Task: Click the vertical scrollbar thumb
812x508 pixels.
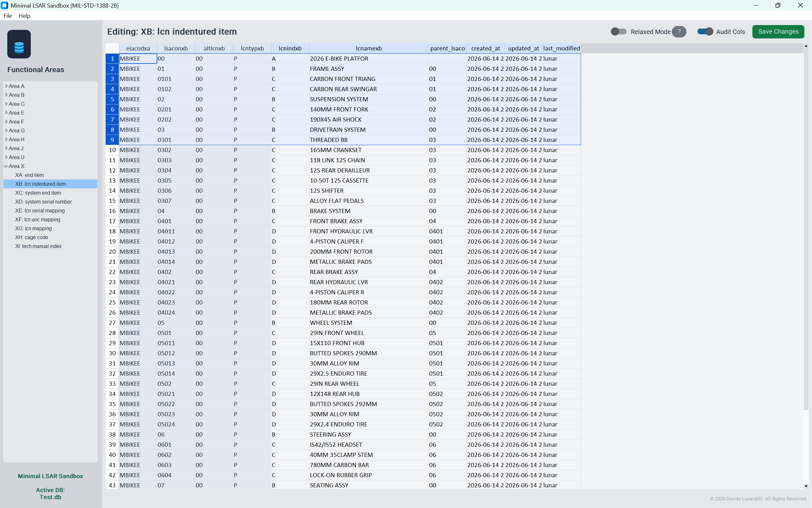Action: (x=806, y=230)
